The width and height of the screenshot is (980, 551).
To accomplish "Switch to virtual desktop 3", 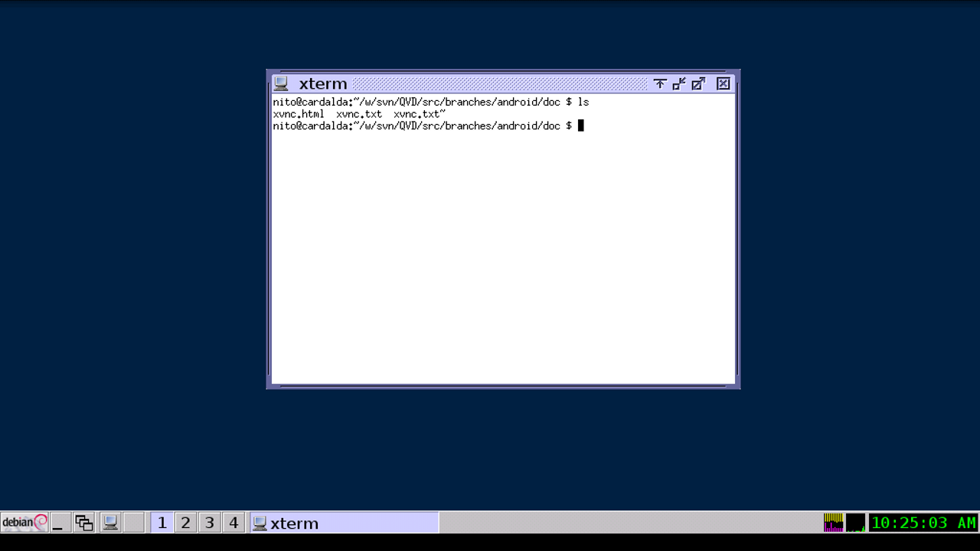I will 210,523.
